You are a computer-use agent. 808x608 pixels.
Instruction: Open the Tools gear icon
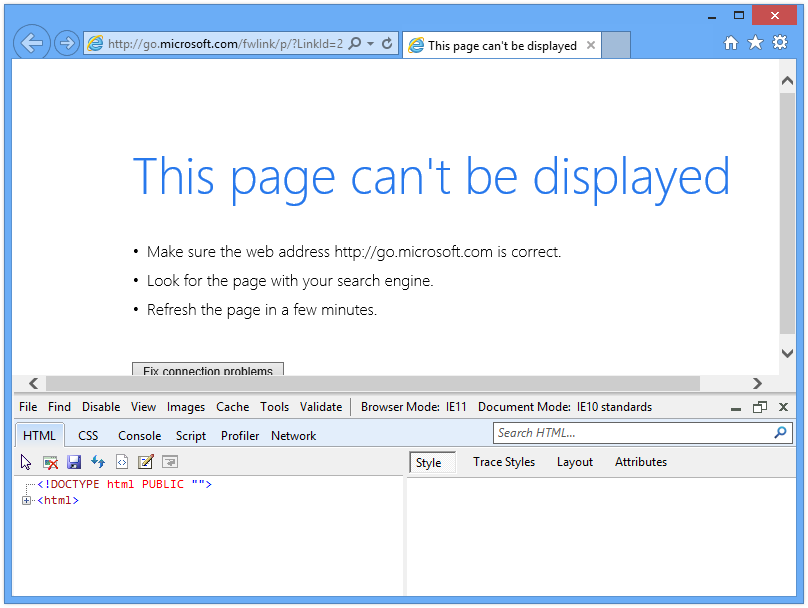[780, 42]
